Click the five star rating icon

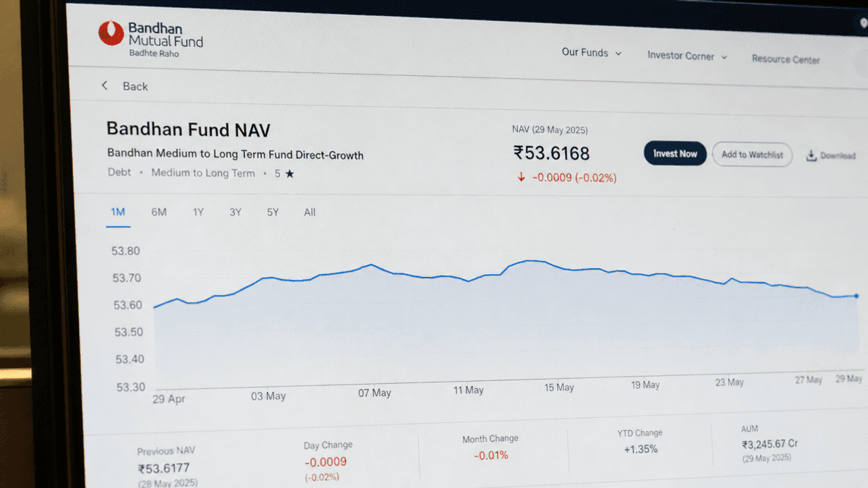[289, 174]
